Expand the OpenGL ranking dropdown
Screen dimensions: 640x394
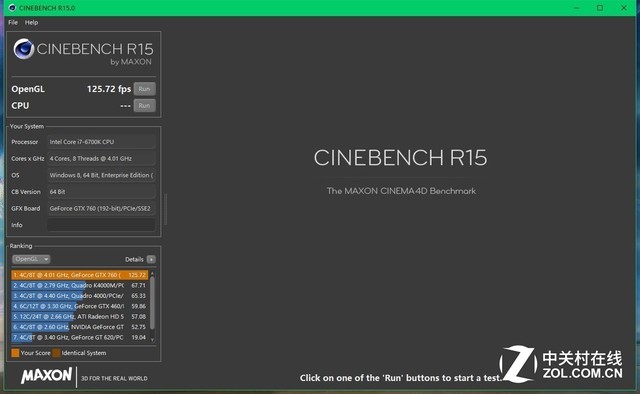(31, 259)
